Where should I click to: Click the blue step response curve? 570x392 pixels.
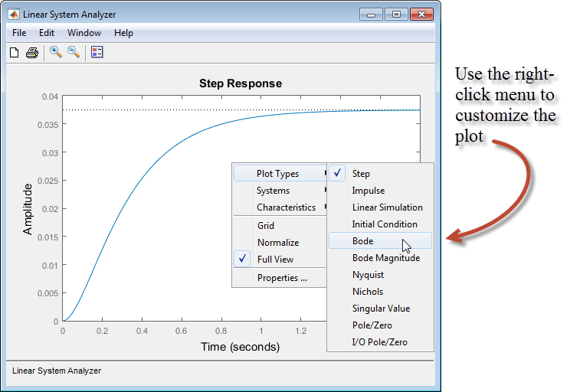pos(142,177)
